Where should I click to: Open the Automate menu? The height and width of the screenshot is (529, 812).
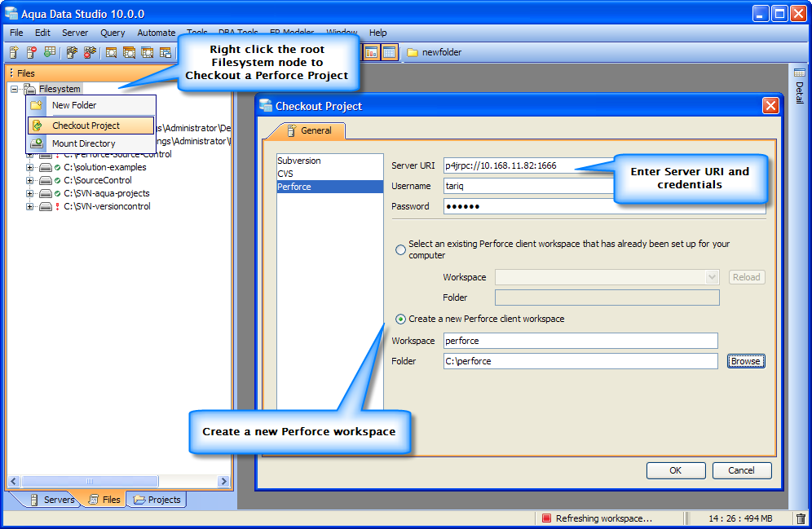[157, 33]
